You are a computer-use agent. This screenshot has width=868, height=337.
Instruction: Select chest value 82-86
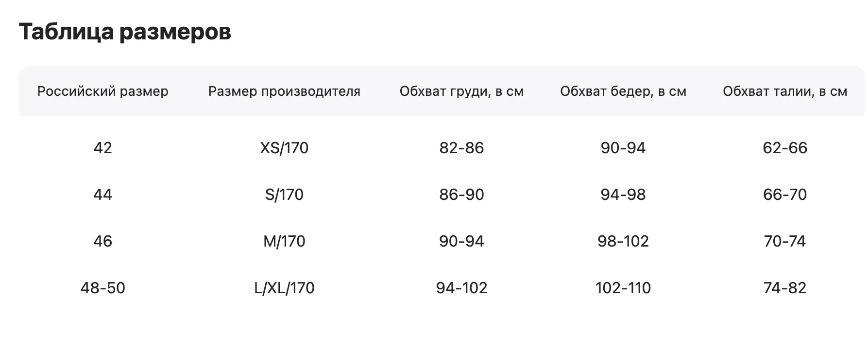click(461, 148)
